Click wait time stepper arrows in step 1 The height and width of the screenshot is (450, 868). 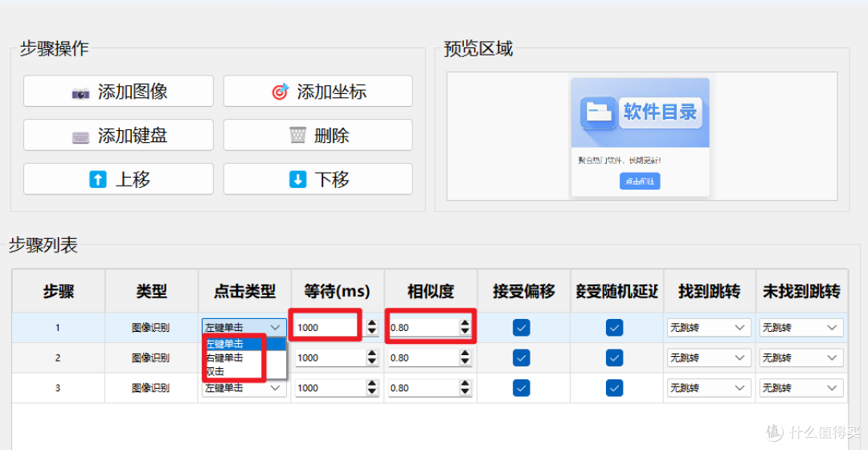click(372, 327)
